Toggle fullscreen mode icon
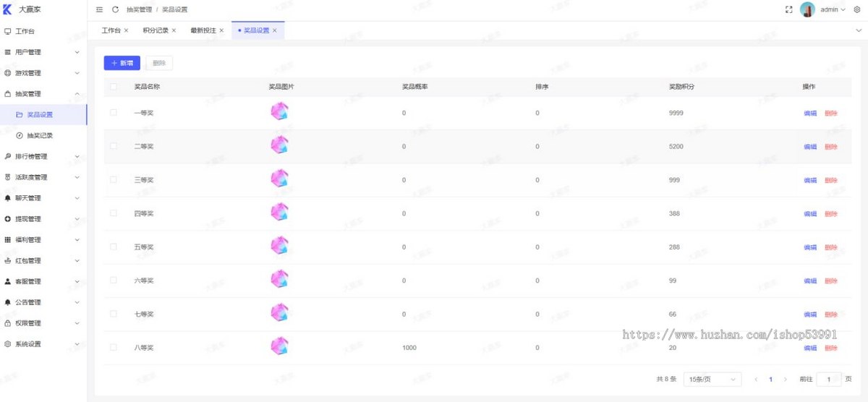Image resolution: width=868 pixels, height=402 pixels. [x=789, y=9]
